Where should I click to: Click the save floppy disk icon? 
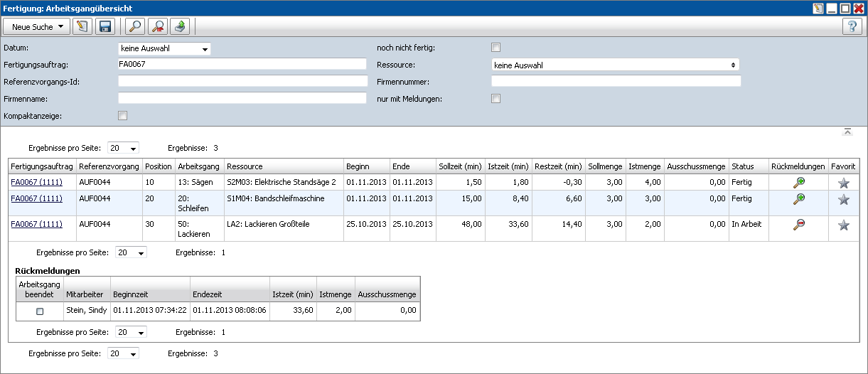click(x=105, y=27)
